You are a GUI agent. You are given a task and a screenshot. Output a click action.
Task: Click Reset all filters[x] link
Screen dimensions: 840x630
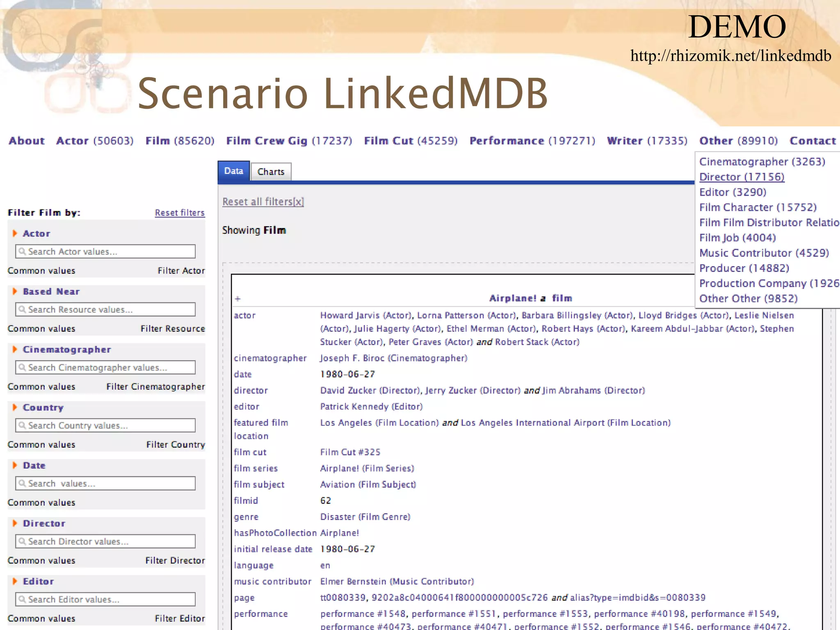263,201
